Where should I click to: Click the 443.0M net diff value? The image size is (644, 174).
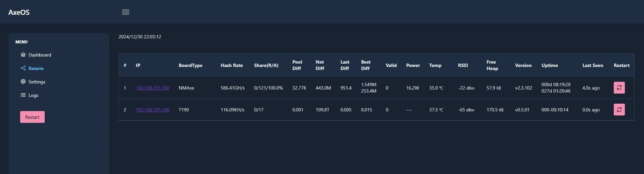click(x=323, y=88)
